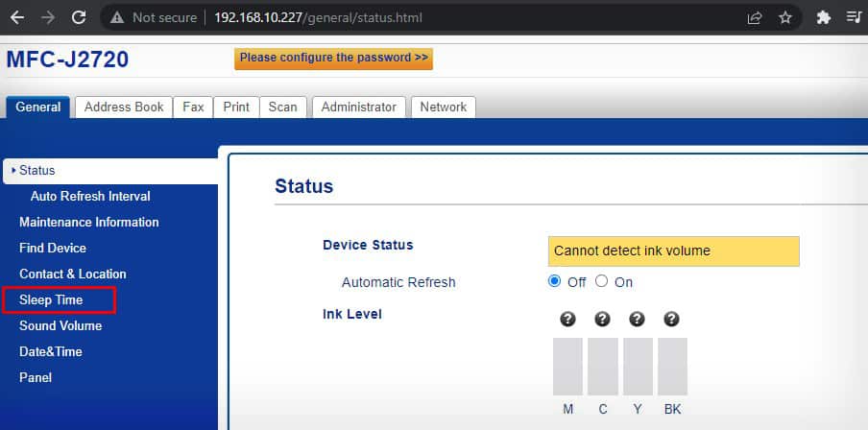Click the Not secure warning icon
868x430 pixels.
coord(117,17)
